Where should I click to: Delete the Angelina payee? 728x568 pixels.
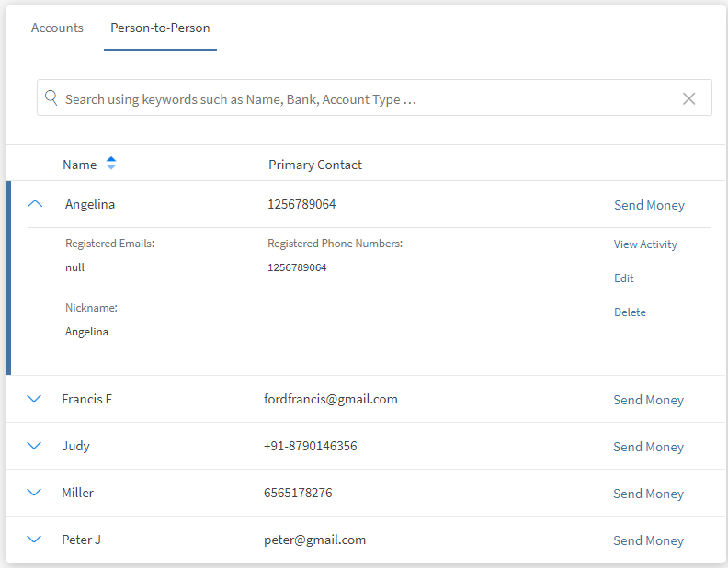click(x=630, y=312)
